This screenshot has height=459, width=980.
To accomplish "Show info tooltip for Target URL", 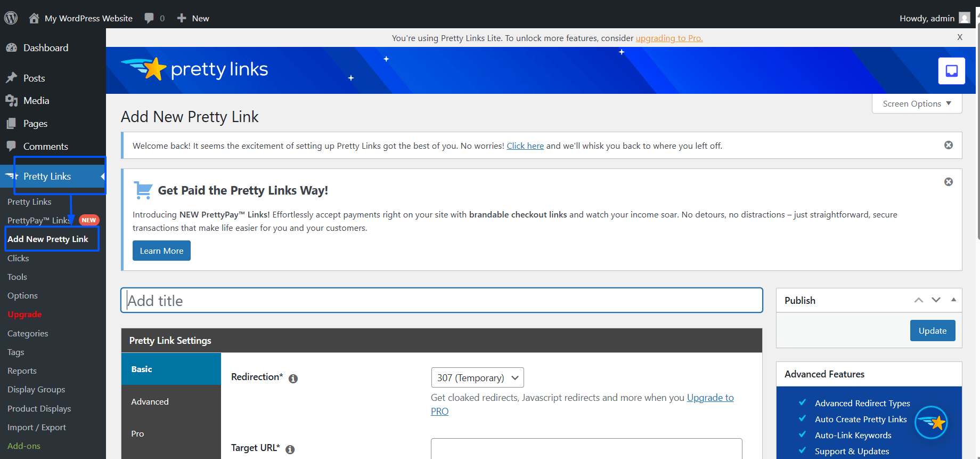I will coord(290,449).
